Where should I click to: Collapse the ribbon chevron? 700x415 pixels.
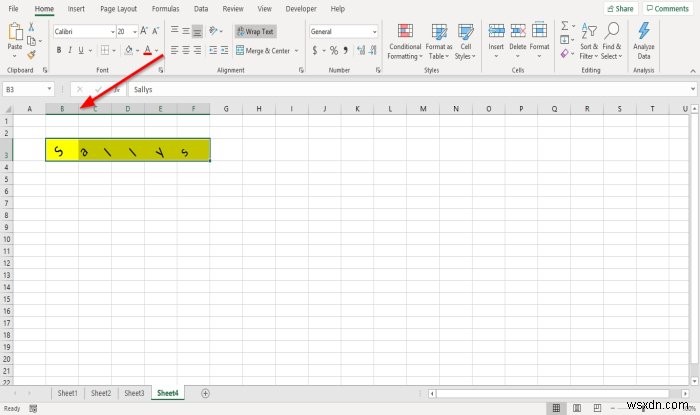693,71
